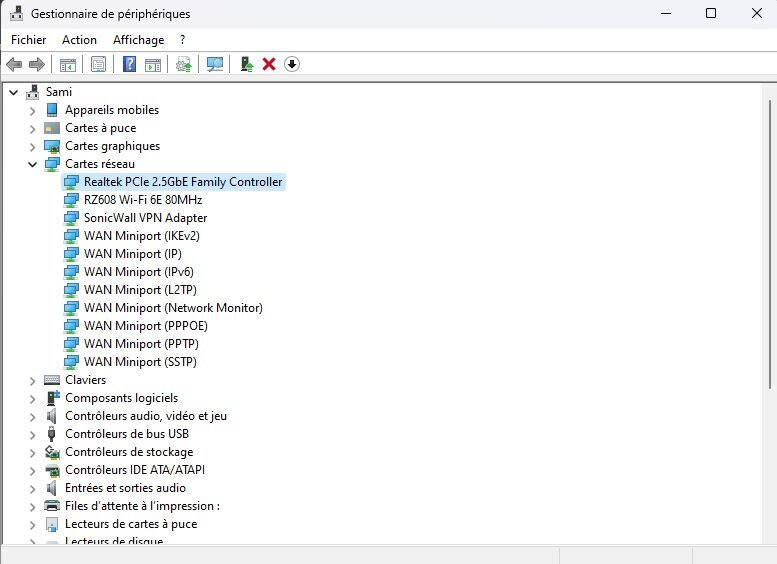
Task: Select WAN Miniport (Network Monitor)
Action: click(x=173, y=308)
